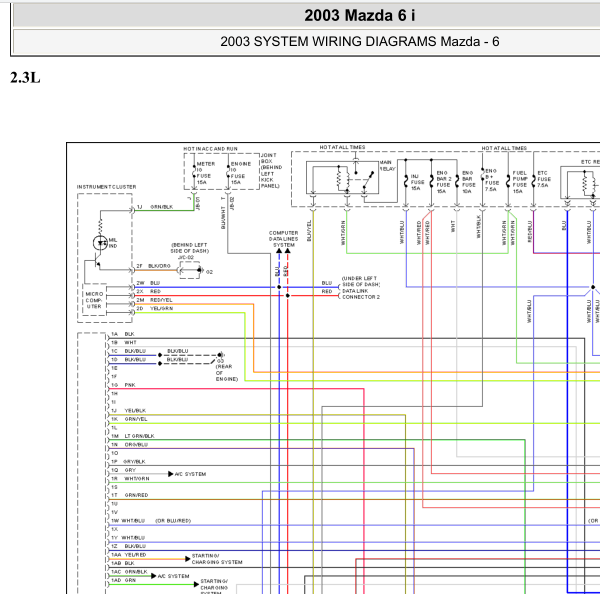Select the 'ENG B+ FUSE 7.5A' label
The image size is (600, 594).
pyautogui.click(x=492, y=180)
